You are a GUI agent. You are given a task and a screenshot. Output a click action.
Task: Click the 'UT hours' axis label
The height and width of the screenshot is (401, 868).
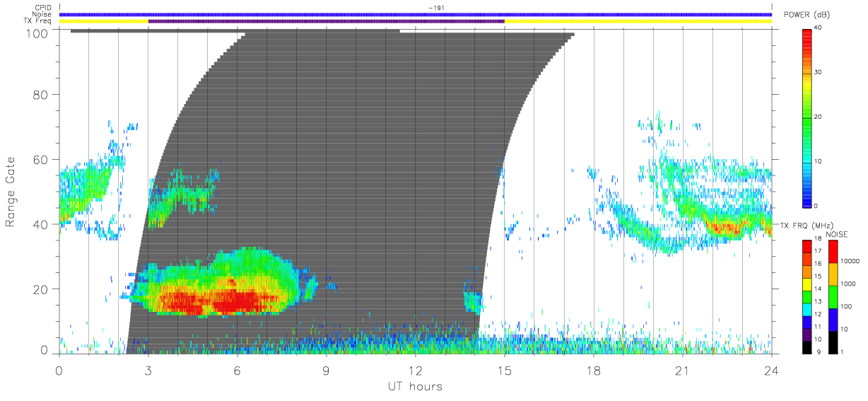[x=414, y=386]
